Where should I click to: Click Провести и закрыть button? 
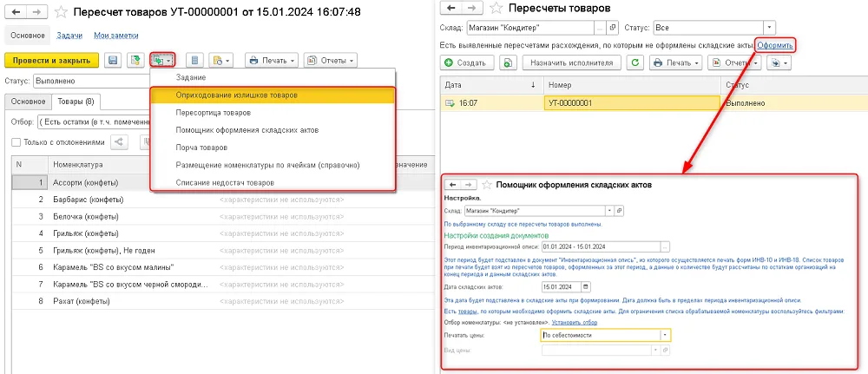51,60
